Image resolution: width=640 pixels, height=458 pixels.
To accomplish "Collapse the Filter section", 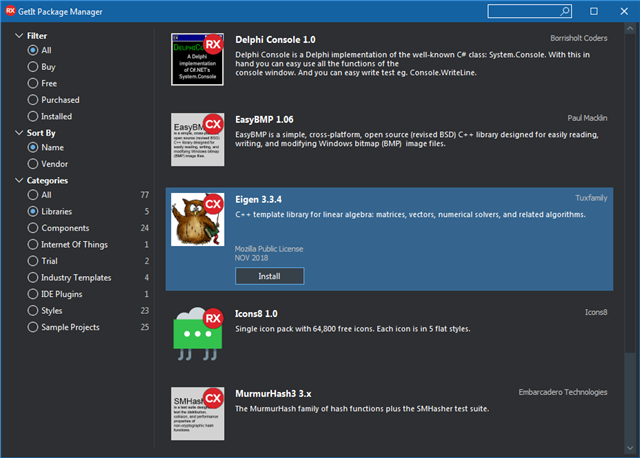I will (19, 36).
